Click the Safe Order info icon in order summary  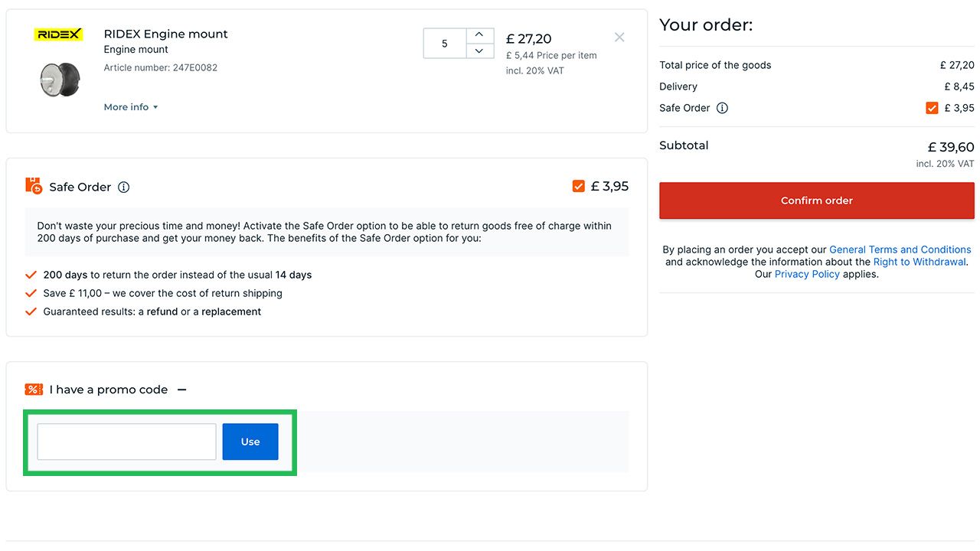(x=722, y=108)
